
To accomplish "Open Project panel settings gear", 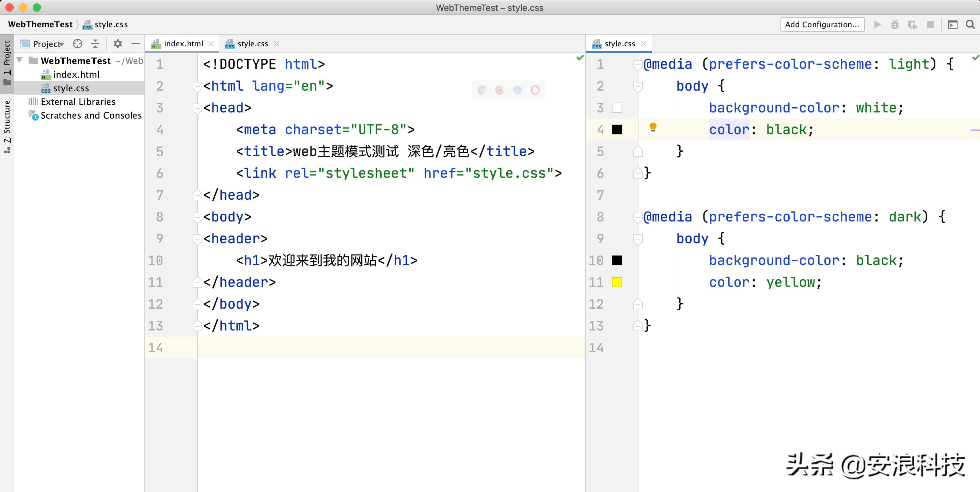I will pyautogui.click(x=118, y=44).
